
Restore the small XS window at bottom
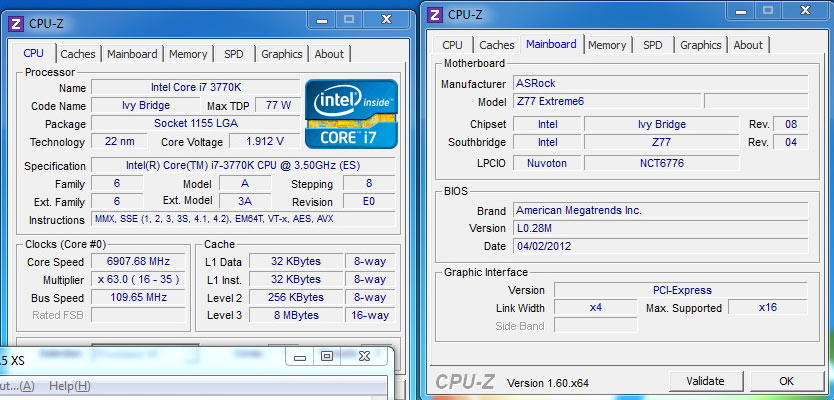326,356
